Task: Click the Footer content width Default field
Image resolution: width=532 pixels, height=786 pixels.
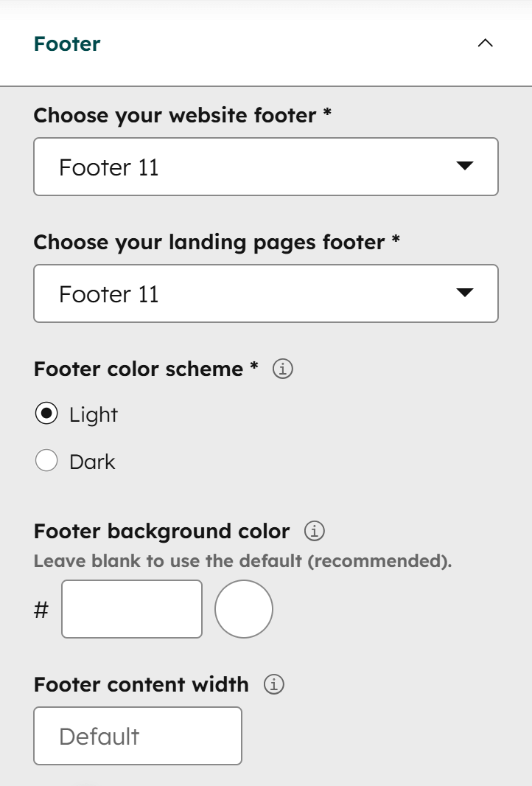Action: point(138,735)
